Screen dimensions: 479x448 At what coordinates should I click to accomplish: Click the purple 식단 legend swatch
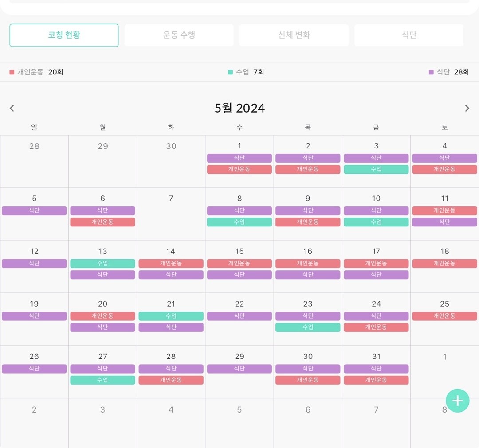point(431,72)
